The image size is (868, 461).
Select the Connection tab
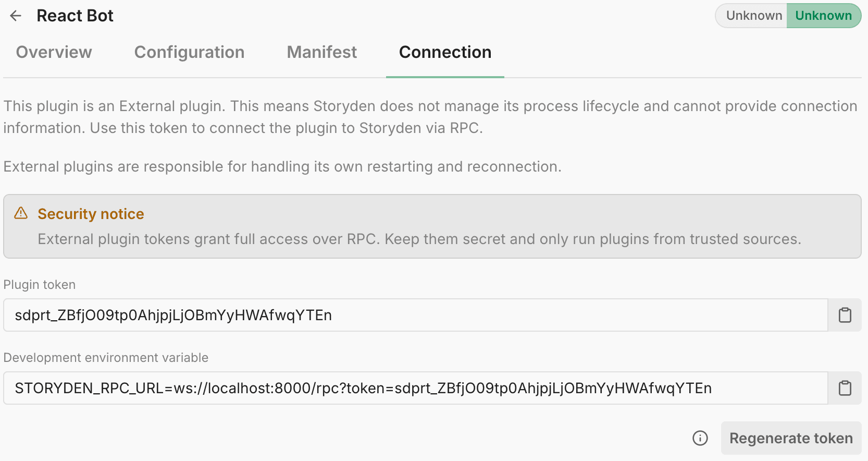click(445, 52)
